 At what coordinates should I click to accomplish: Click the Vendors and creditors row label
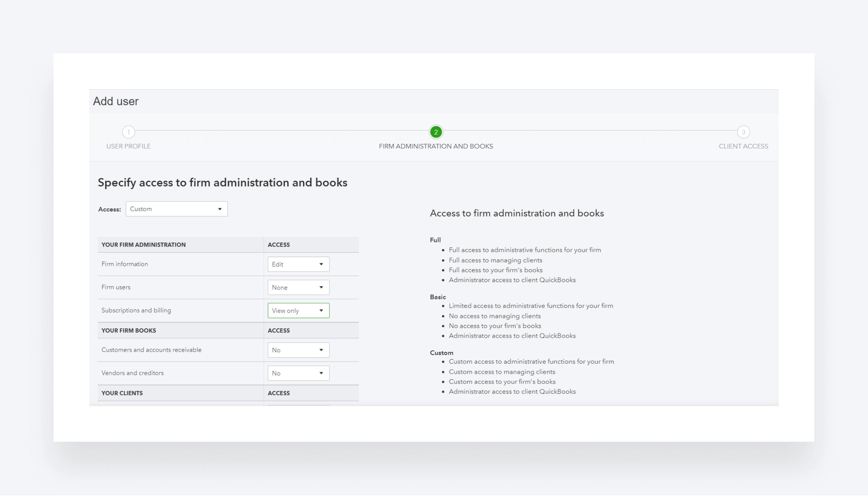[x=132, y=373]
